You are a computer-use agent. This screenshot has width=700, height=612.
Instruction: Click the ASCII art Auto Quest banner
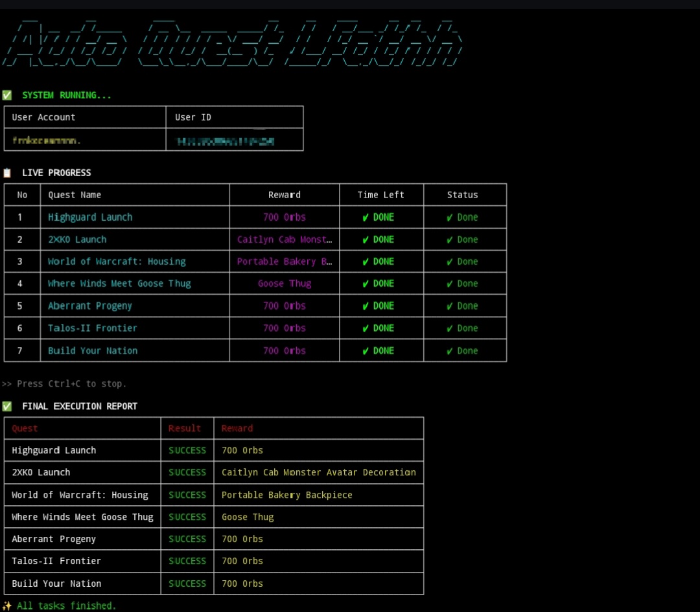pyautogui.click(x=232, y=43)
